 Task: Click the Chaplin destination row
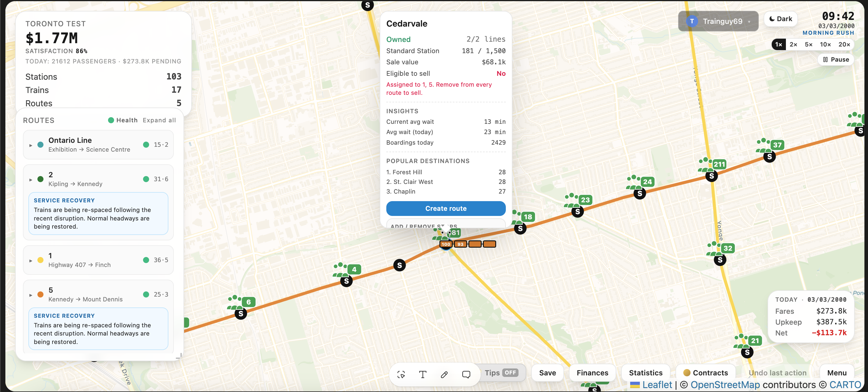[445, 191]
